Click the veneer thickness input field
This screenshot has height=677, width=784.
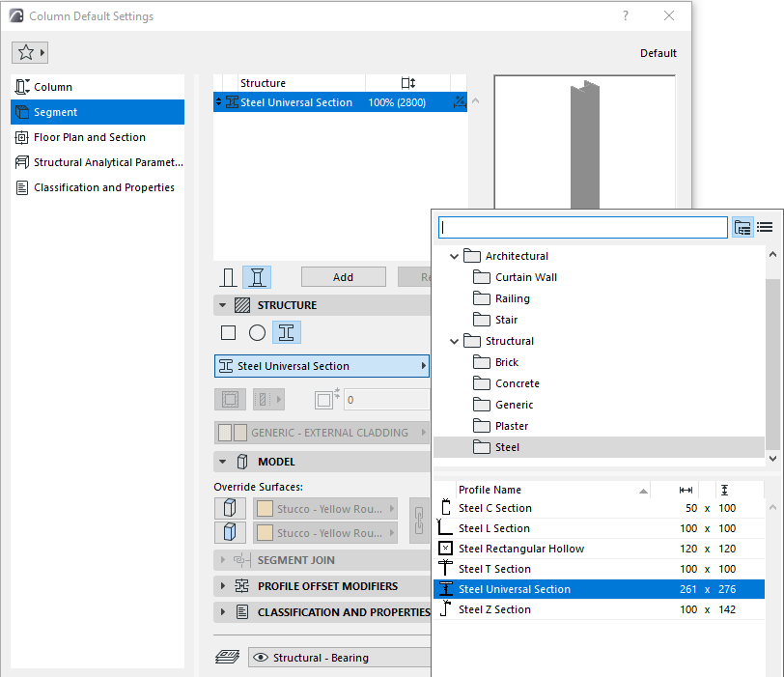click(386, 400)
